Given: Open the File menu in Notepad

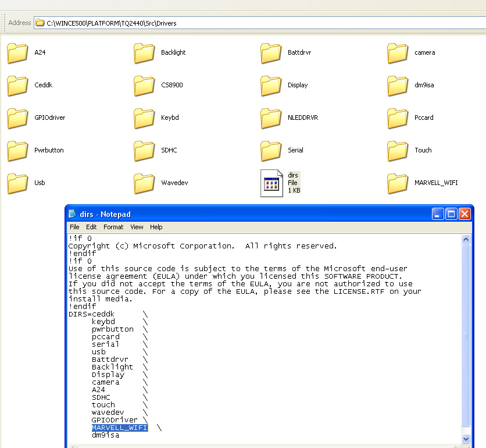Looking at the screenshot, I should click(74, 227).
